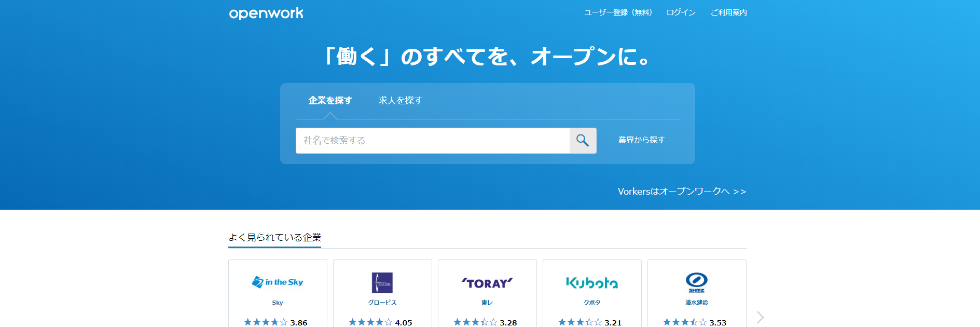This screenshot has height=327, width=980.
Task: Focus the 社名で検索する search field
Action: pyautogui.click(x=433, y=141)
